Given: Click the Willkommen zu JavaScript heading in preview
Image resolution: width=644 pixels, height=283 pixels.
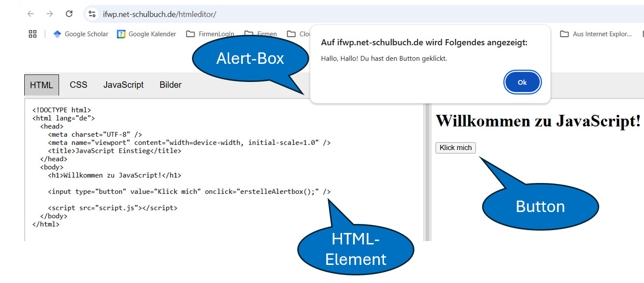Looking at the screenshot, I should [538, 121].
